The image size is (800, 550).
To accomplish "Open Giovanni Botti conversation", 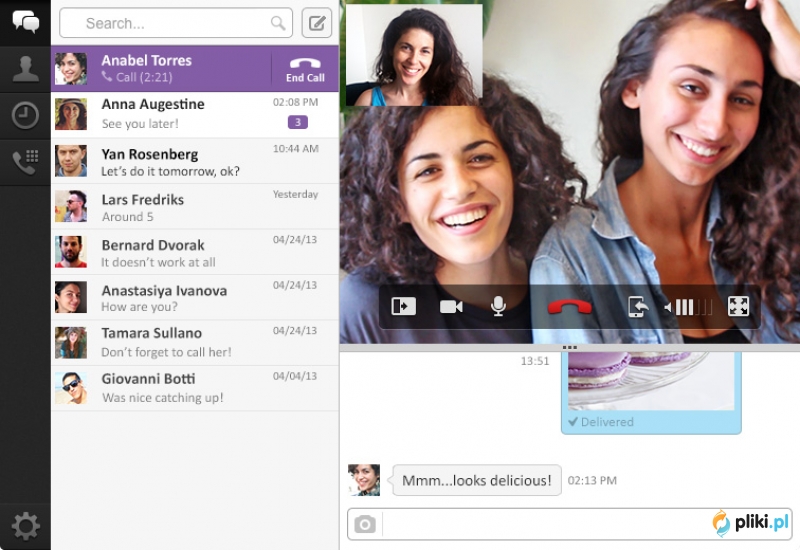I will (195, 388).
